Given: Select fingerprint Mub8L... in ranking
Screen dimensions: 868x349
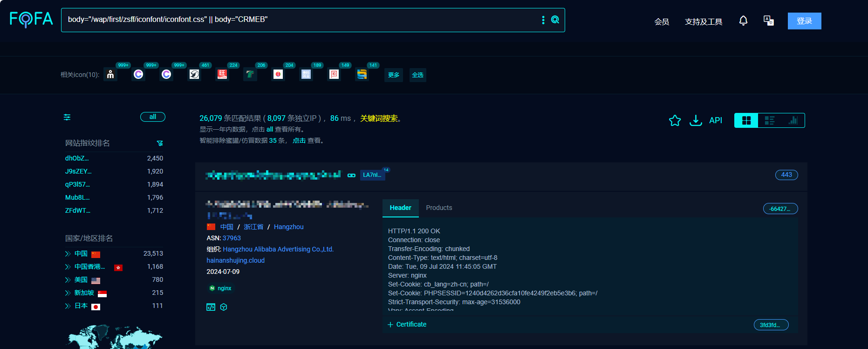Looking at the screenshot, I should tap(77, 197).
